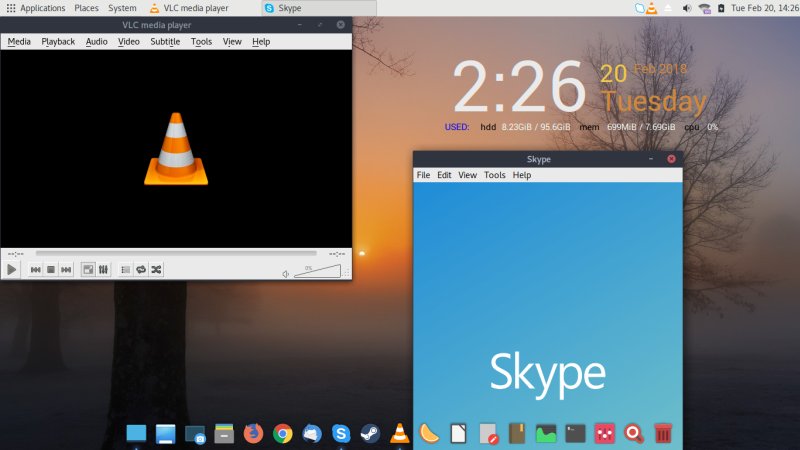
Task: Toggle VLC remaining time display
Action: click(x=337, y=254)
